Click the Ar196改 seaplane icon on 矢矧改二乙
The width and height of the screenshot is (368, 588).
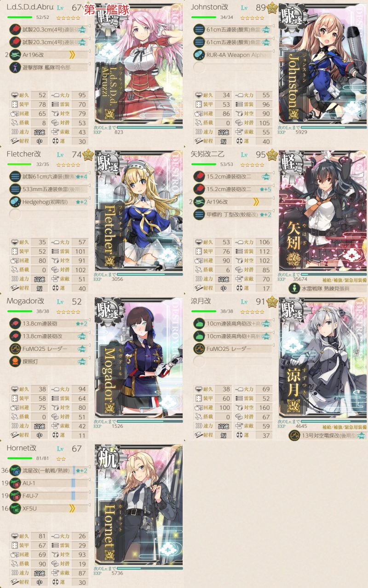199,201
